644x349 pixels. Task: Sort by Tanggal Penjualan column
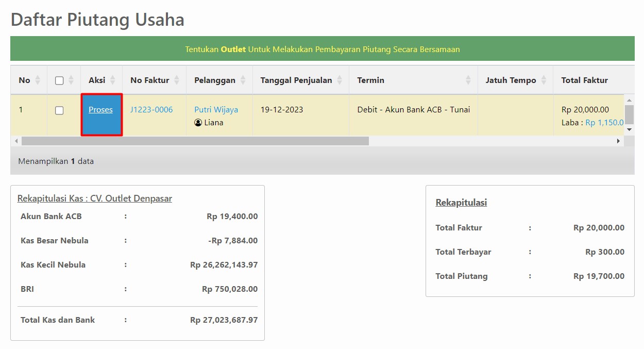coord(340,80)
